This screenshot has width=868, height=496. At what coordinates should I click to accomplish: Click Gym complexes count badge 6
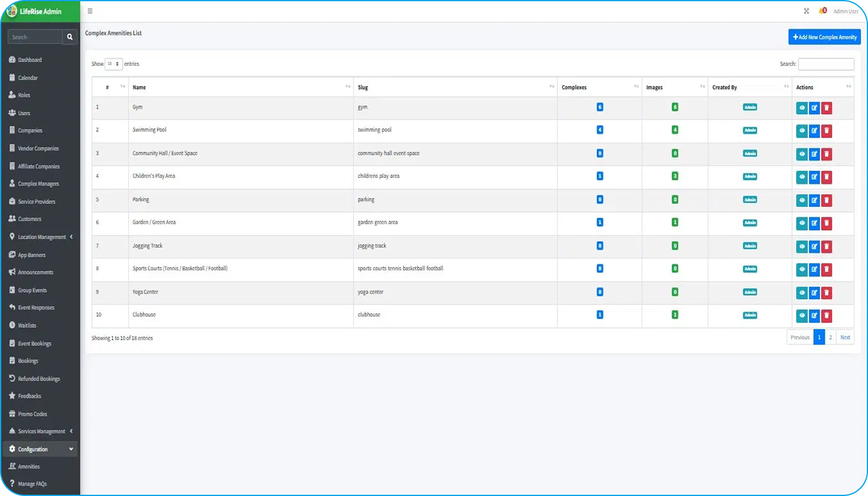point(600,107)
